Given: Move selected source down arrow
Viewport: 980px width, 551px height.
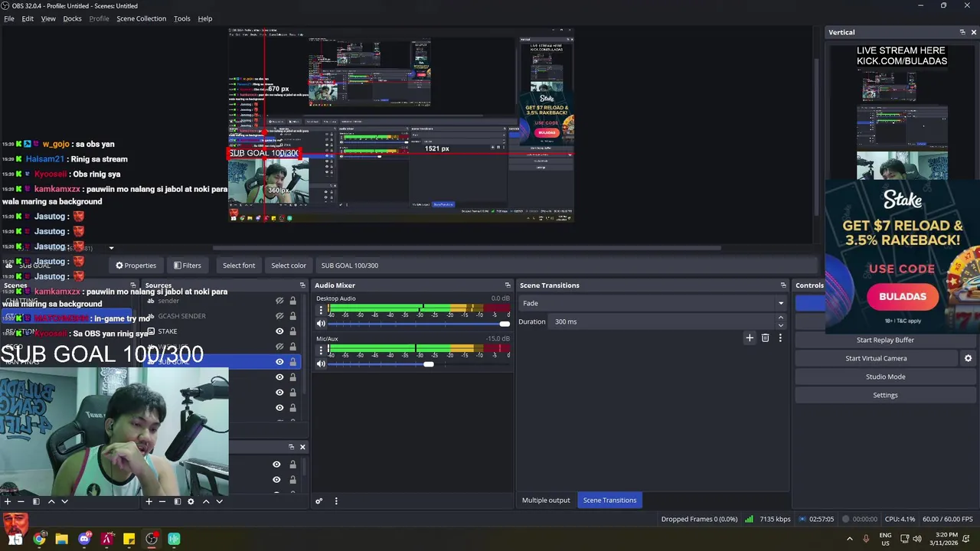Looking at the screenshot, I should coord(219,501).
